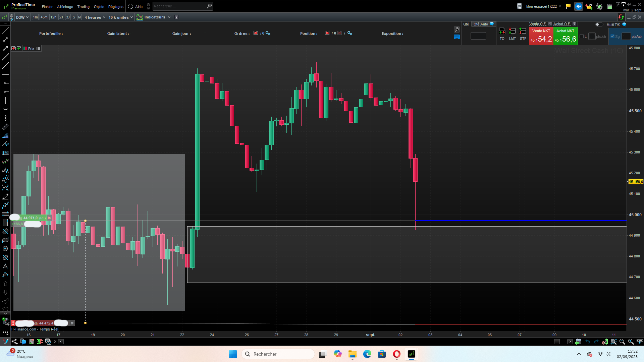Open the 4 heures timeframe dropdown
This screenshot has height=362, width=644.
click(x=95, y=17)
